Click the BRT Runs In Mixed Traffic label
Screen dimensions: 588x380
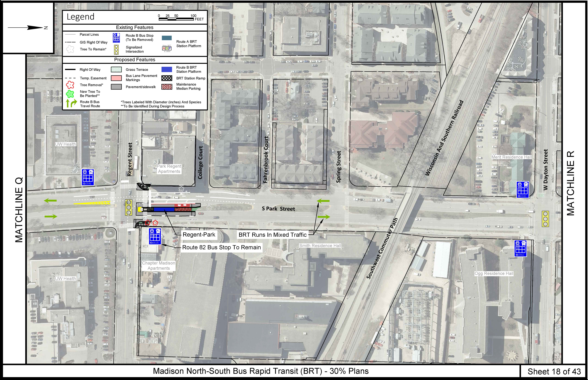click(273, 235)
